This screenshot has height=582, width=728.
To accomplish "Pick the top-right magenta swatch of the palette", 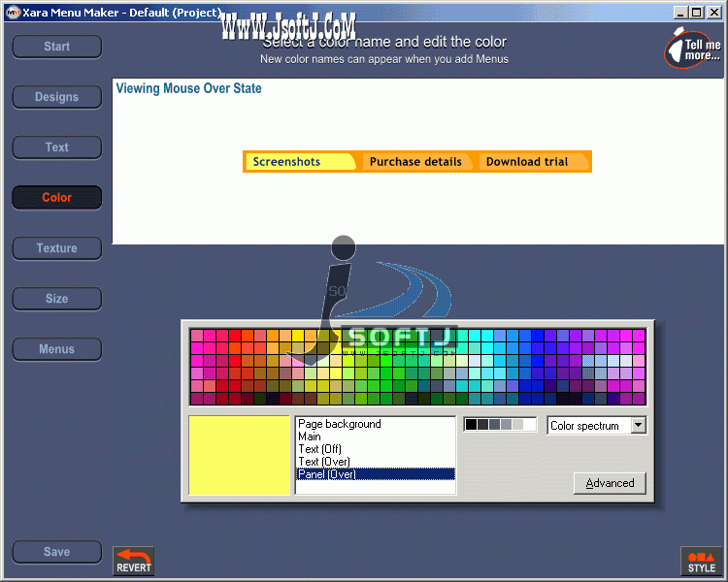I will 639,336.
